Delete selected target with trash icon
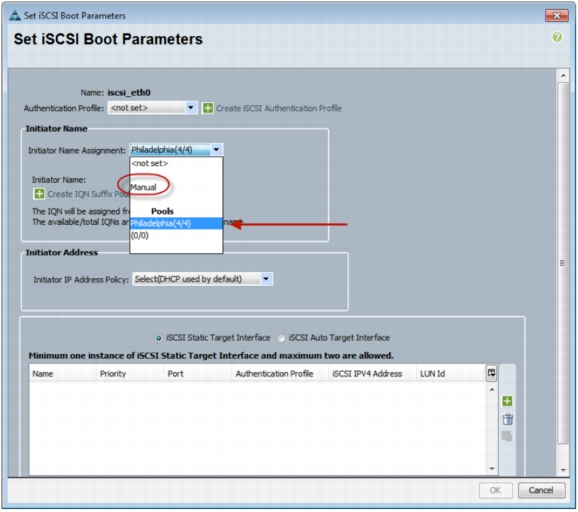578x512 pixels. click(507, 419)
